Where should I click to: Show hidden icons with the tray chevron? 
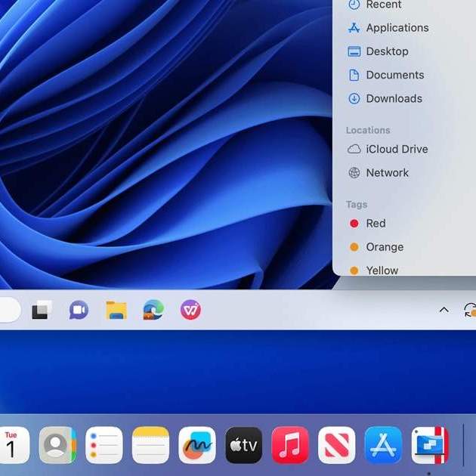point(444,310)
